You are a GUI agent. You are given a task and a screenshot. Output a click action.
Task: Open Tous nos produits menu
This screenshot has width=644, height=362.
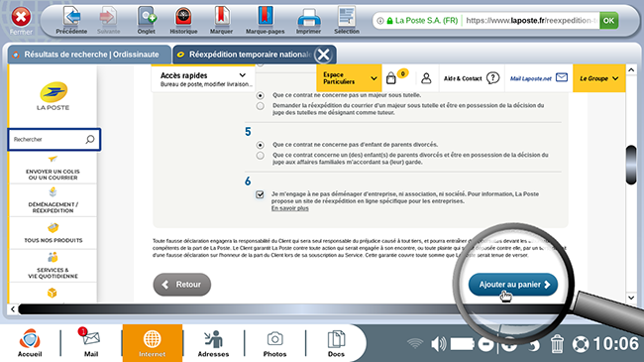[53, 233]
